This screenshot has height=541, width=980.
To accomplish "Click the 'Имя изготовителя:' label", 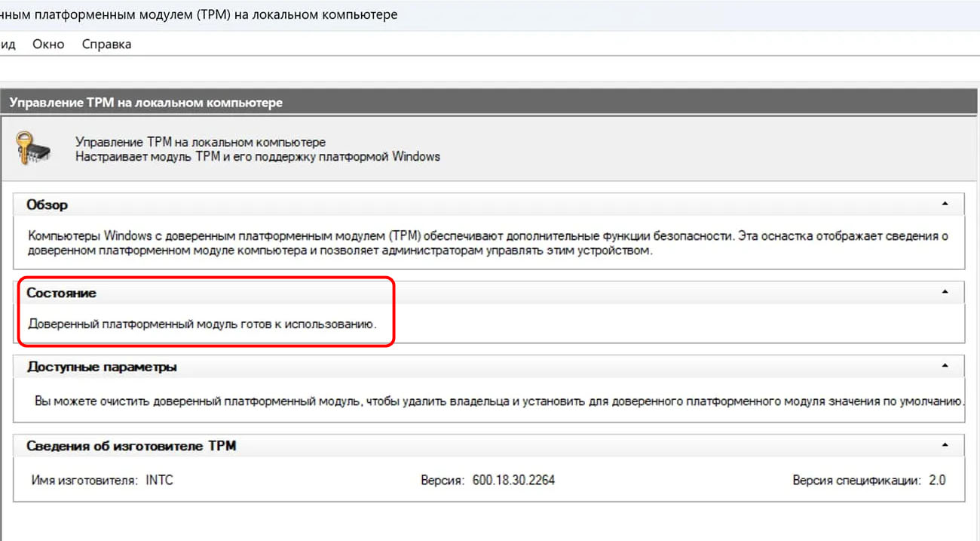I will [x=84, y=480].
